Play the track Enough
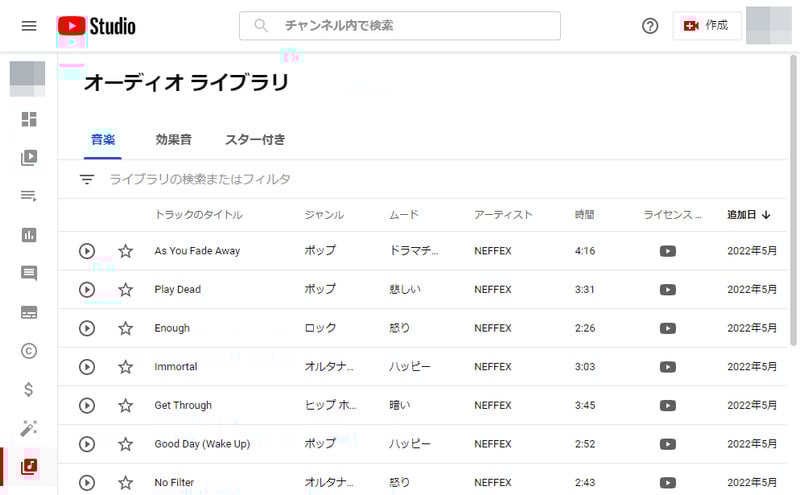Image resolution: width=800 pixels, height=495 pixels. [87, 328]
